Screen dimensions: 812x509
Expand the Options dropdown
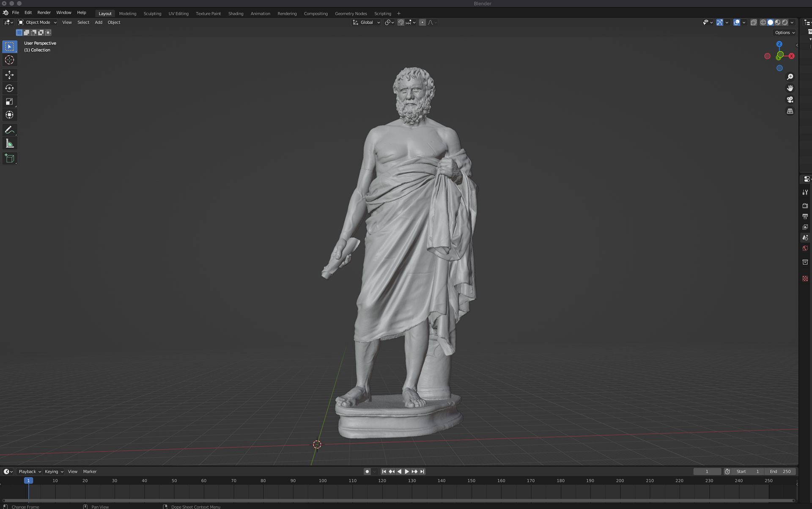pos(785,33)
